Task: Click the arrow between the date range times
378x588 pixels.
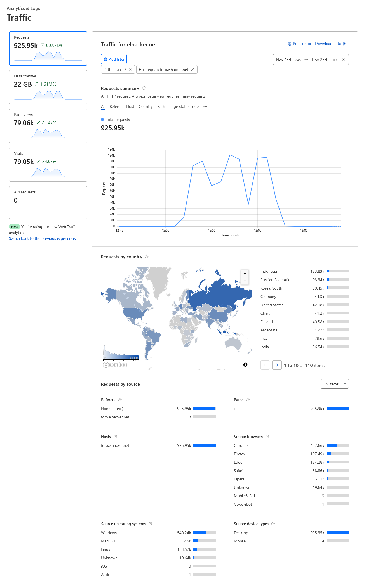Action: tap(306, 60)
